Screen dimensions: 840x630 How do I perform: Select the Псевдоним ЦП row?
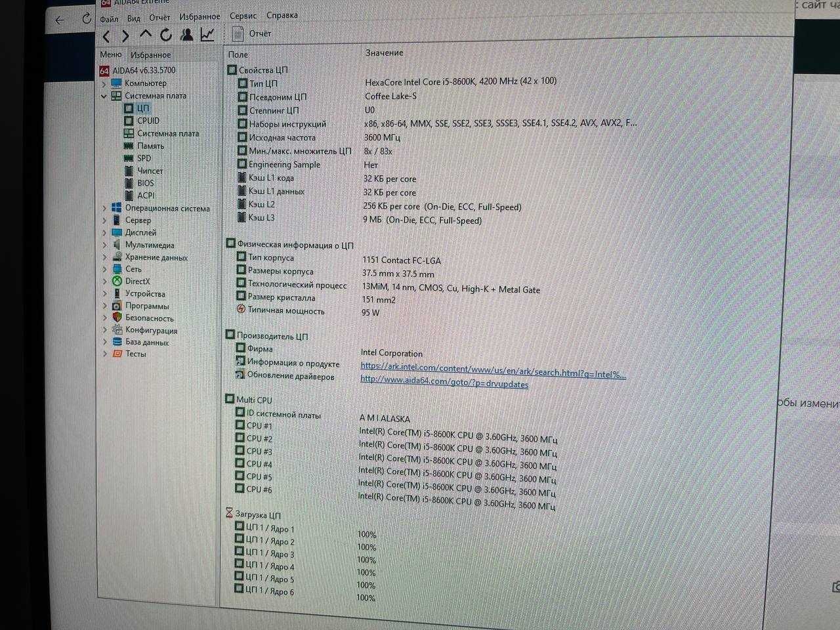[327, 96]
